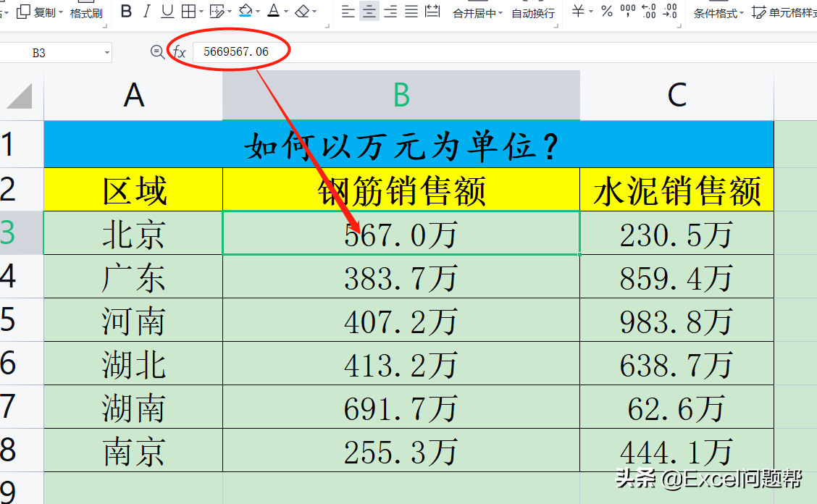Screen dimensions: 817x504
Task: Apply the fill color bucket
Action: 246,11
